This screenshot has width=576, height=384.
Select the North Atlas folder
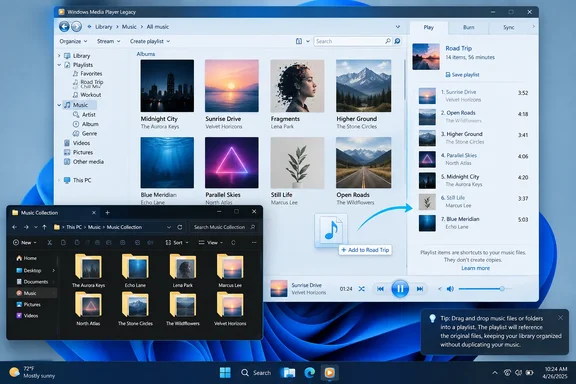click(88, 309)
